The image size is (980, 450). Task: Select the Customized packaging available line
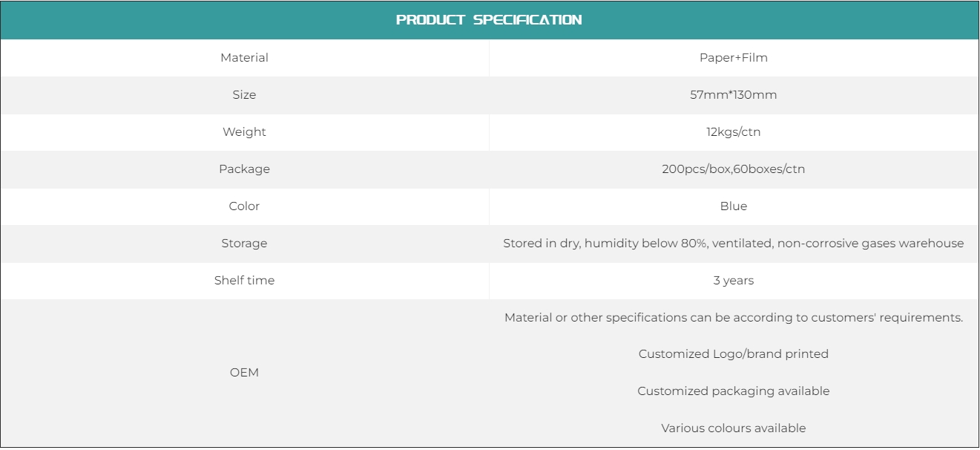(733, 391)
